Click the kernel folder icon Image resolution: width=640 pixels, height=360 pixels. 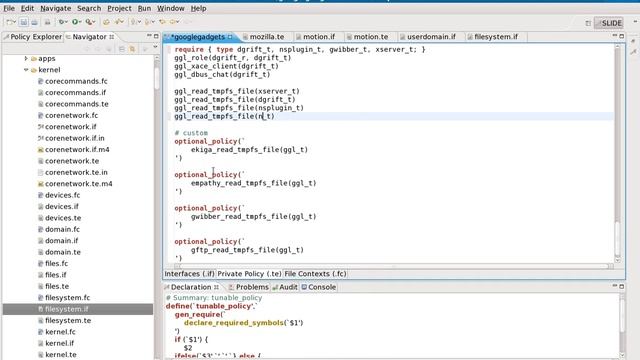pyautogui.click(x=34, y=70)
